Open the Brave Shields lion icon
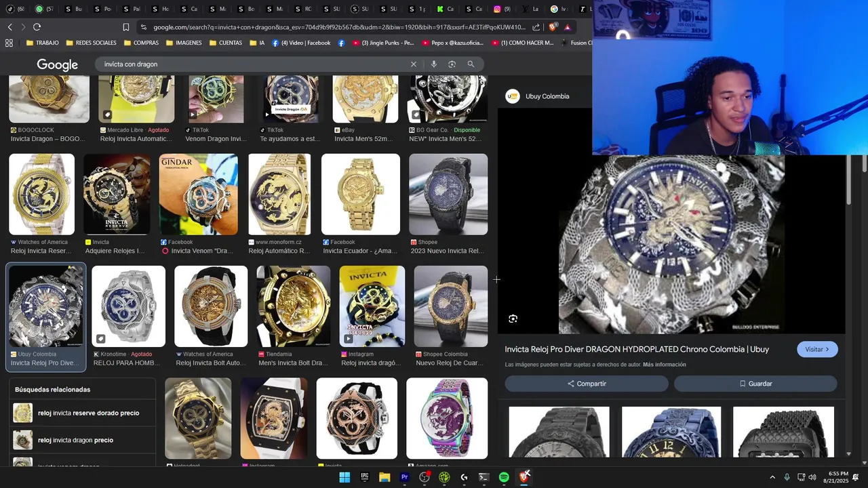 (x=553, y=27)
